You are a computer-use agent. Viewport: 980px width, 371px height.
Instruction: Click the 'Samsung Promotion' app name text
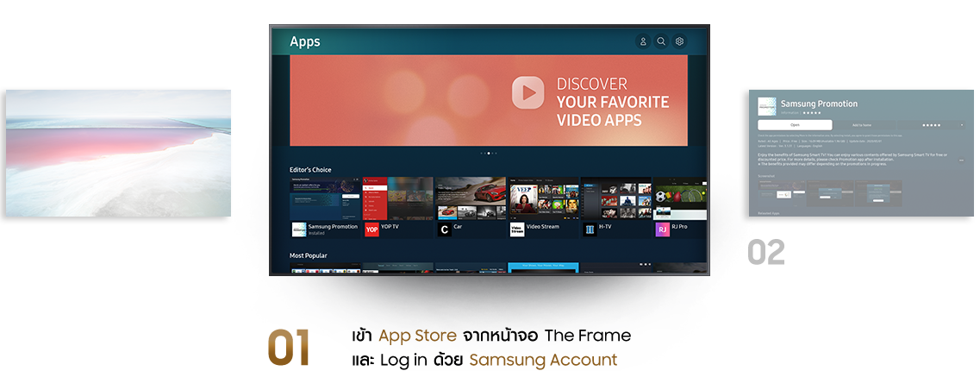333,226
